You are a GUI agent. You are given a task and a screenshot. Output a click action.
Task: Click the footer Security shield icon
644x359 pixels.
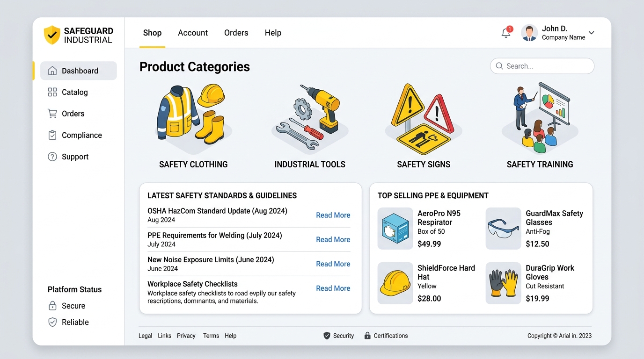(327, 336)
